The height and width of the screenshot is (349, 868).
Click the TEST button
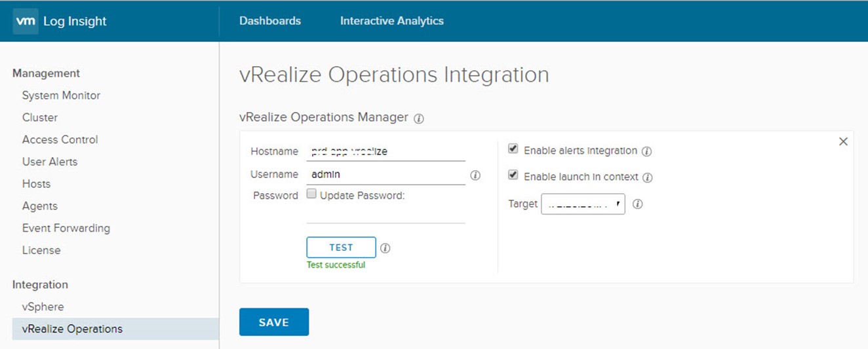[342, 248]
